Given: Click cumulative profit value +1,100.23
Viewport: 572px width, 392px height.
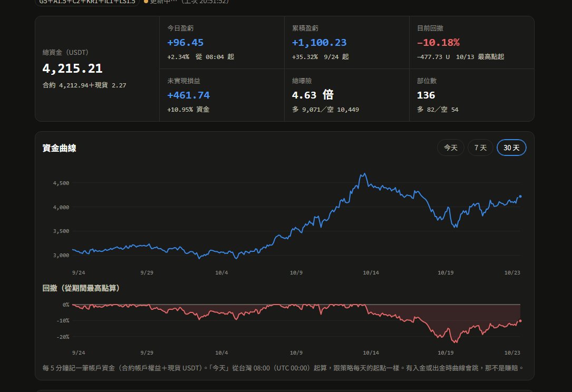Looking at the screenshot, I should [319, 43].
